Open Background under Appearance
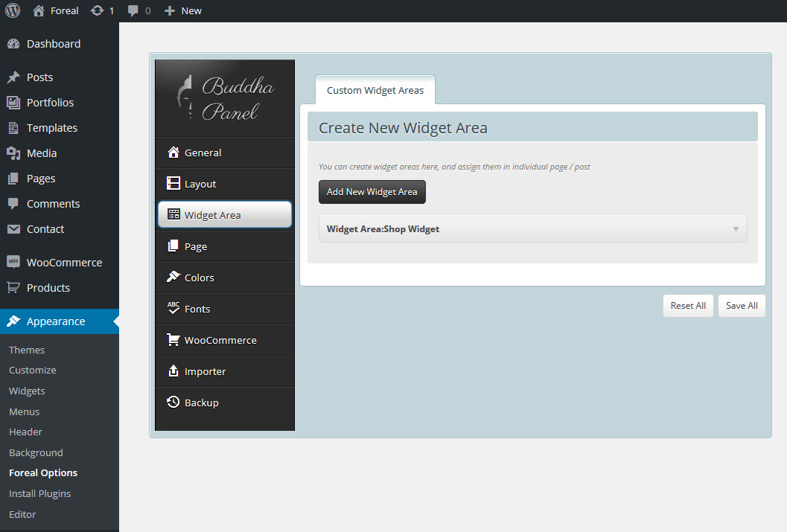The image size is (787, 532). tap(36, 453)
